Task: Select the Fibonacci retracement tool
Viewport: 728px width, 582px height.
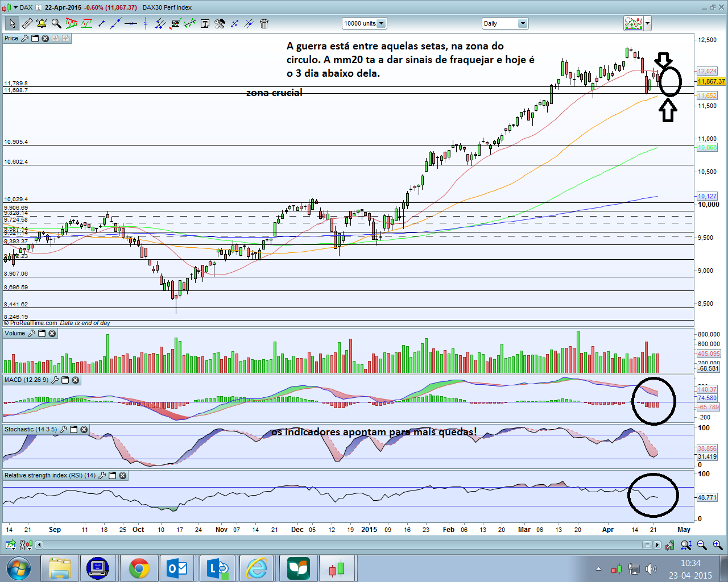Action: click(175, 23)
